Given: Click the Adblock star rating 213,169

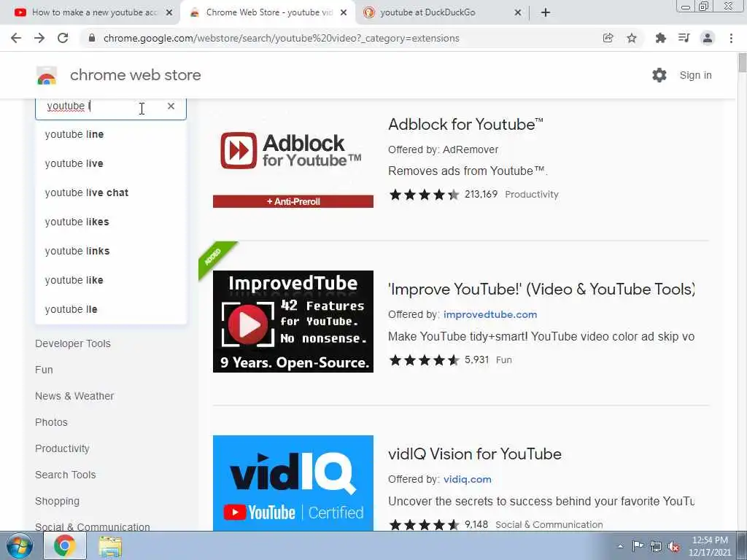Looking at the screenshot, I should coord(443,194).
